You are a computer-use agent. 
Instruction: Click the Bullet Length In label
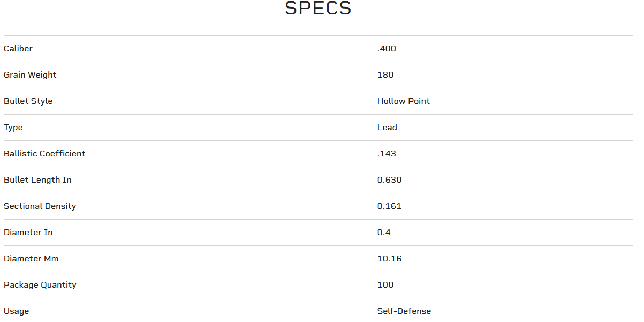pyautogui.click(x=37, y=180)
